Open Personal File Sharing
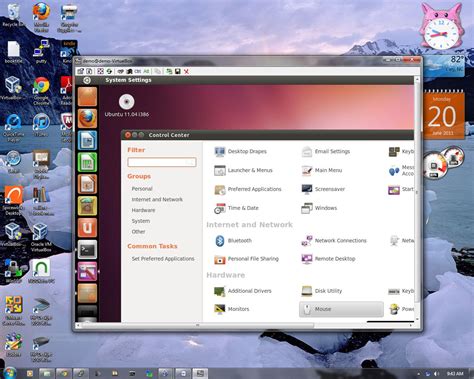This screenshot has width=474, height=379. (x=246, y=259)
